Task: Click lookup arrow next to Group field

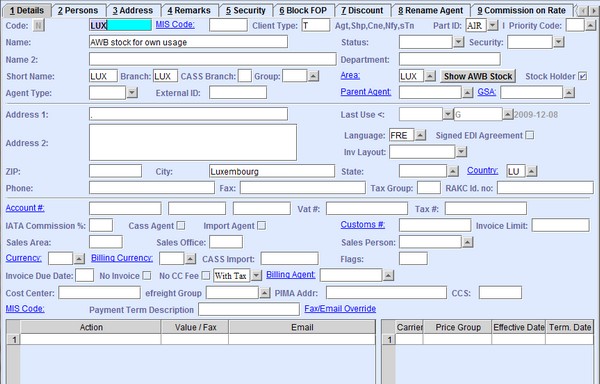Action: click(x=313, y=76)
